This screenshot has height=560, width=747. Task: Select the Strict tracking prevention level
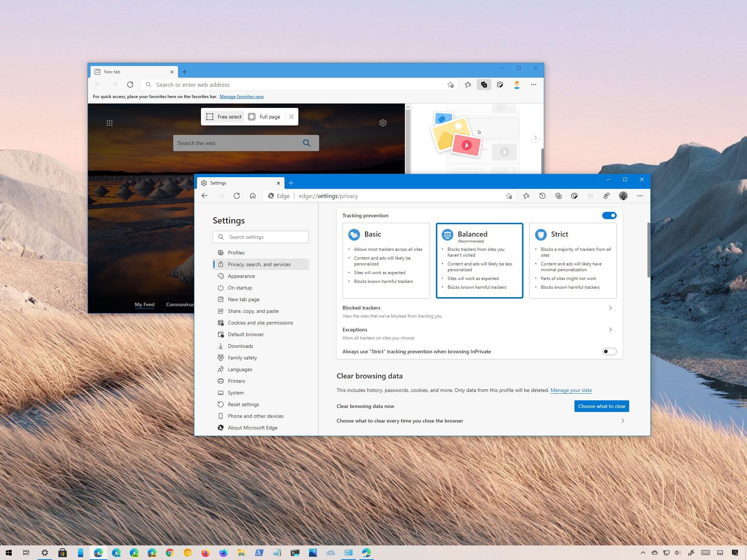pos(573,261)
